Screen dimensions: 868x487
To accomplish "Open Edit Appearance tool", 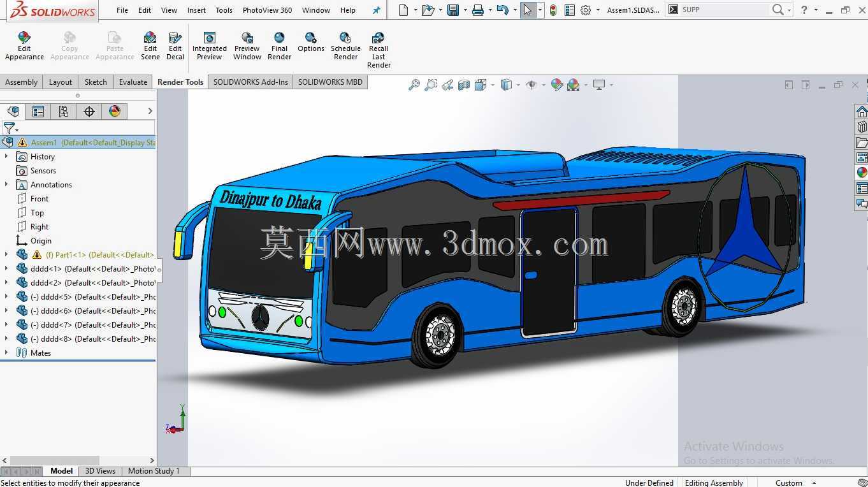I will [24, 47].
